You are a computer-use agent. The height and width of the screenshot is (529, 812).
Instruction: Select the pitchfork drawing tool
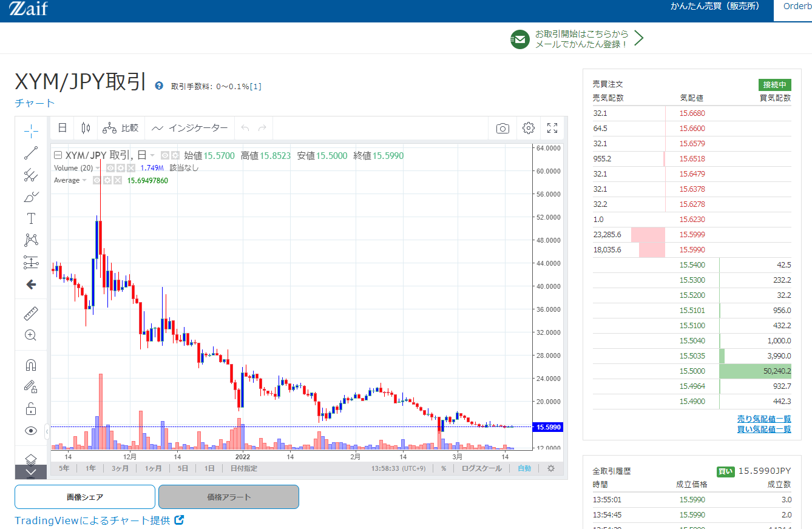click(x=31, y=175)
